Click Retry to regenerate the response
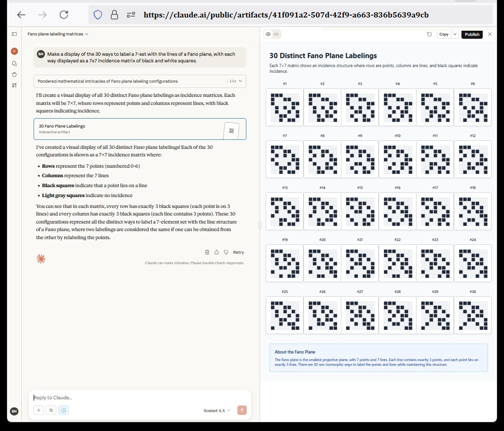The image size is (504, 431). tap(238, 252)
